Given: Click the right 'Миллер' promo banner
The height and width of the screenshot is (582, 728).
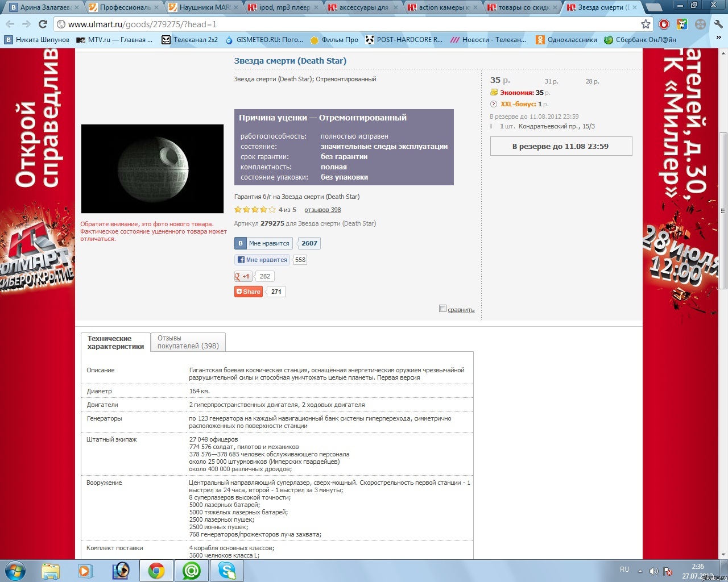Looking at the screenshot, I should (x=681, y=304).
